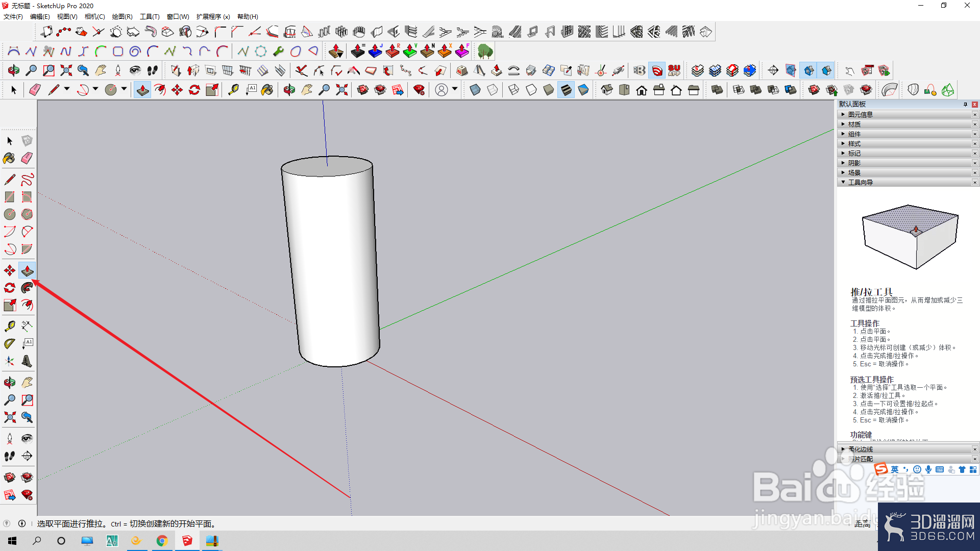Select the Rectangle tool in left toolbar
This screenshot has height=551, width=980.
click(10, 197)
